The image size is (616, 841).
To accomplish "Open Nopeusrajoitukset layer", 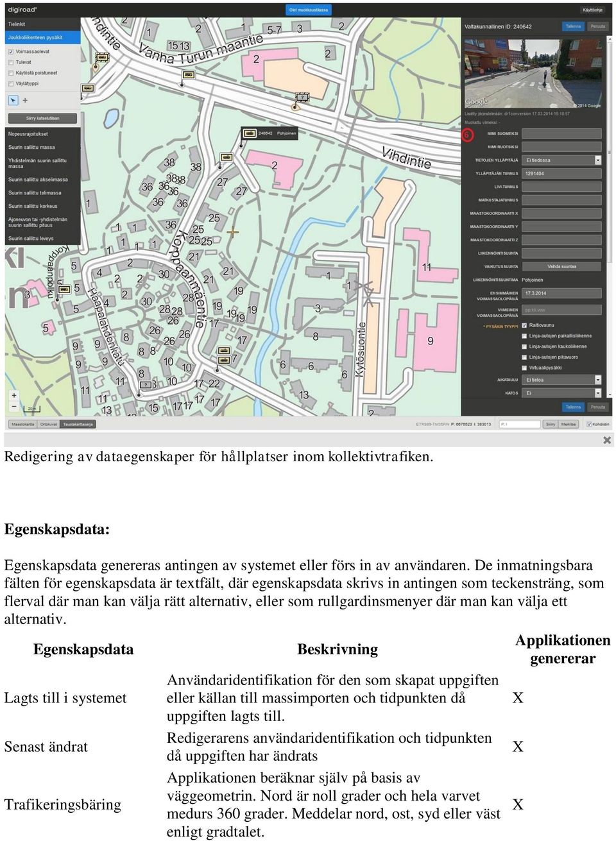I will click(42, 134).
